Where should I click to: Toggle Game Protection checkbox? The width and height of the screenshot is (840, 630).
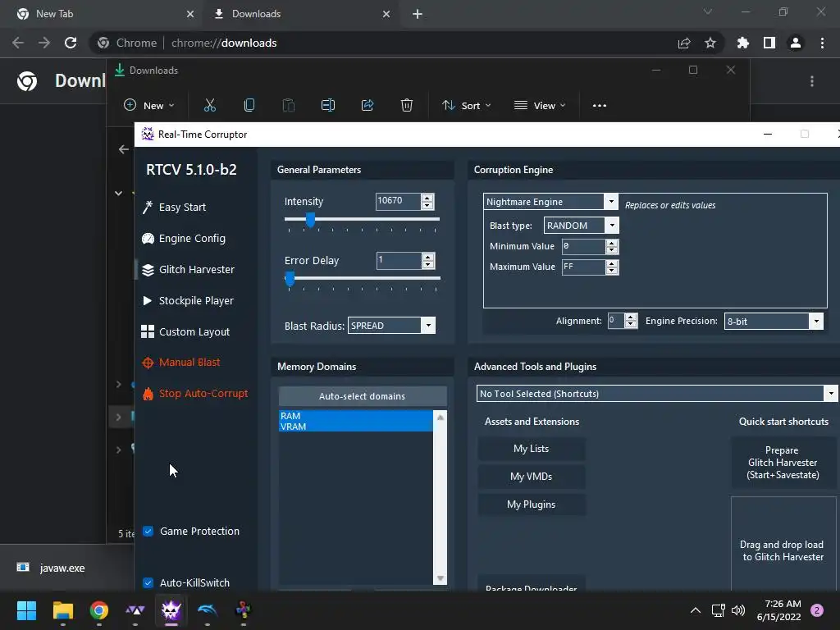point(148,531)
